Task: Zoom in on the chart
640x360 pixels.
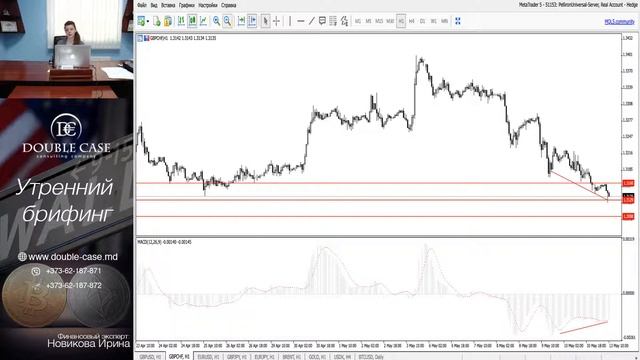Action: pos(216,21)
